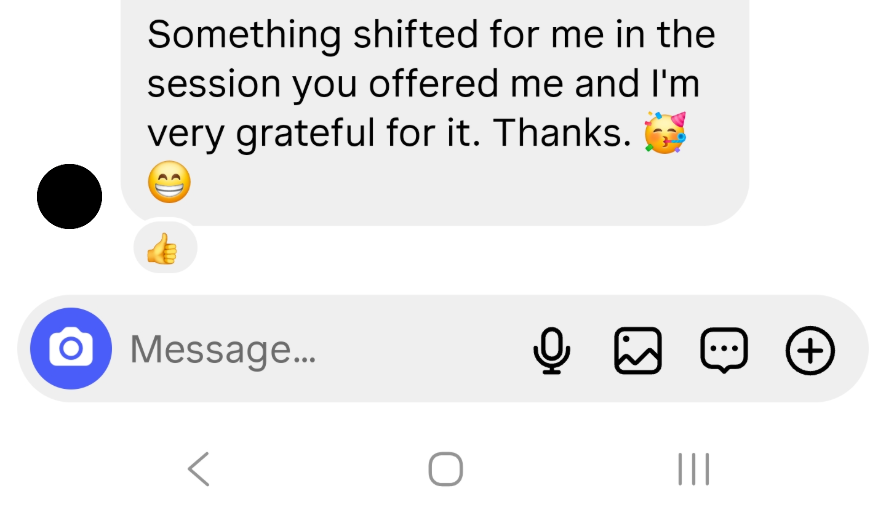
Task: Tap the grinning emoji in the message
Action: point(169,182)
